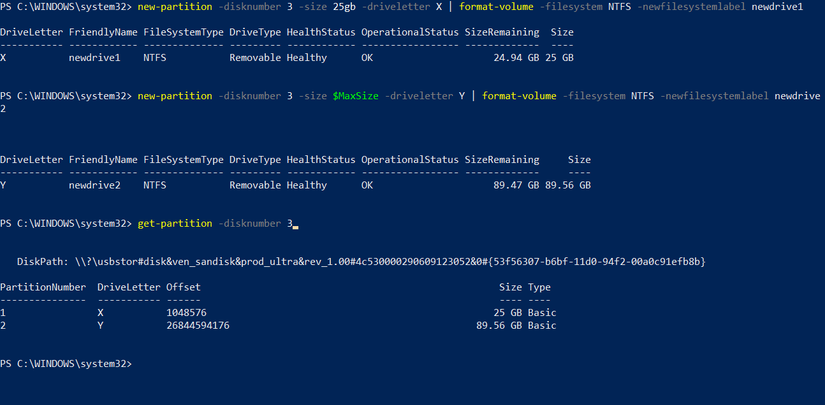Click the text cursor after get-partition disknumber 3
The image size is (825, 405).
point(295,224)
